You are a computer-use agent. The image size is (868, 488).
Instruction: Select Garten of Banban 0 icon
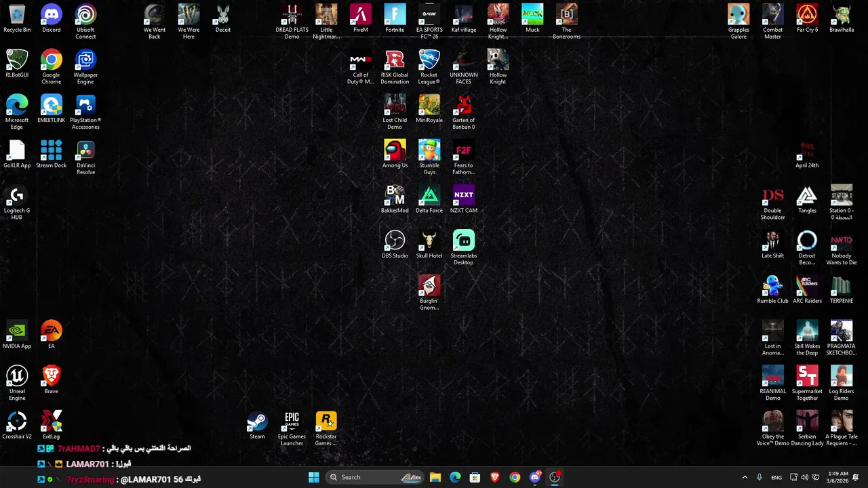point(464,113)
